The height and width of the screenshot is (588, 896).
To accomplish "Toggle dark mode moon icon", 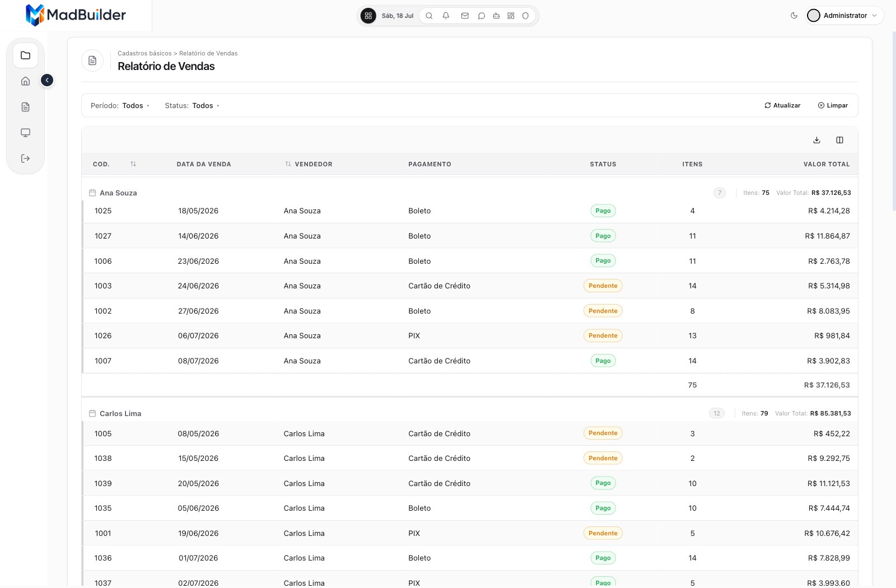I will (x=794, y=16).
